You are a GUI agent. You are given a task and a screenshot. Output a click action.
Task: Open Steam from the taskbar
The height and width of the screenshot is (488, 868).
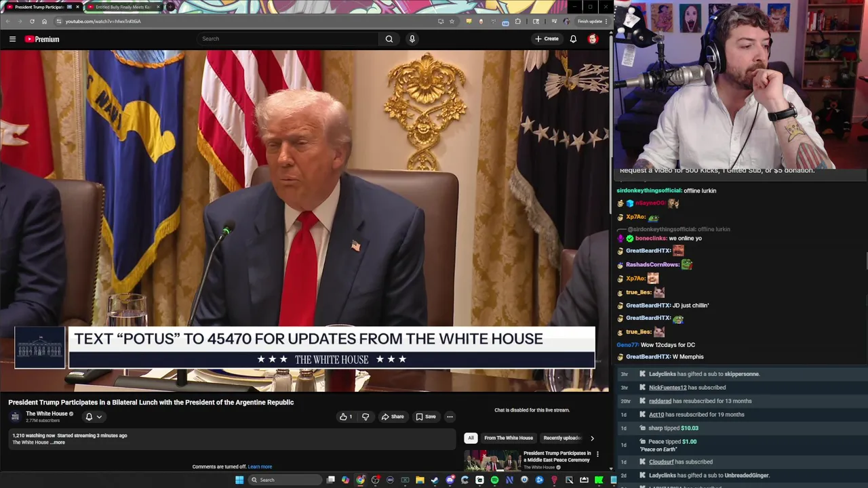point(435,480)
